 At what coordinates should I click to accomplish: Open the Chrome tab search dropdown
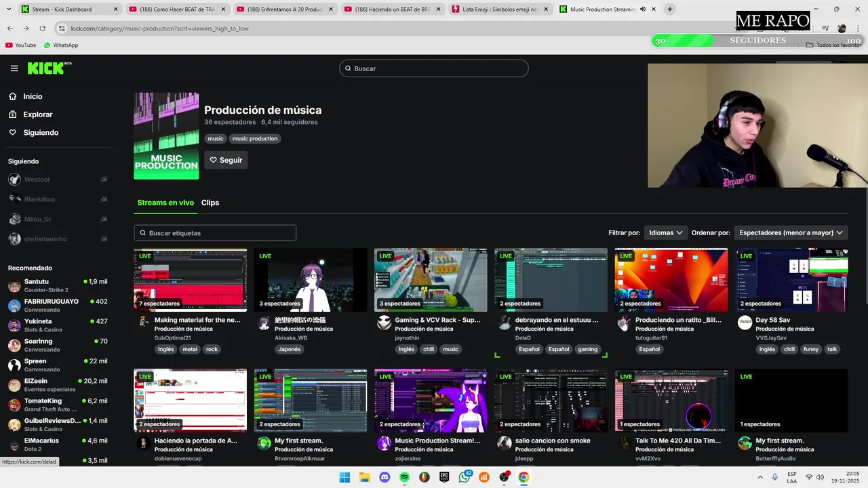tap(9, 9)
